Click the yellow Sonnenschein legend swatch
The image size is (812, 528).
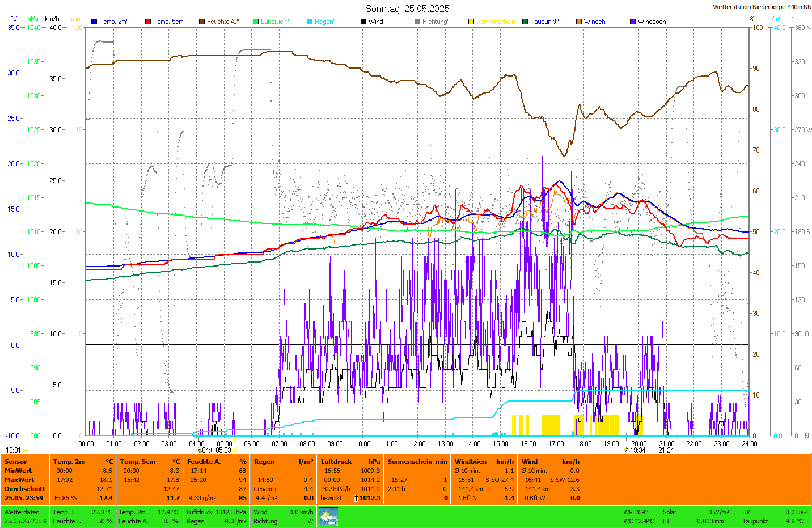(x=471, y=22)
